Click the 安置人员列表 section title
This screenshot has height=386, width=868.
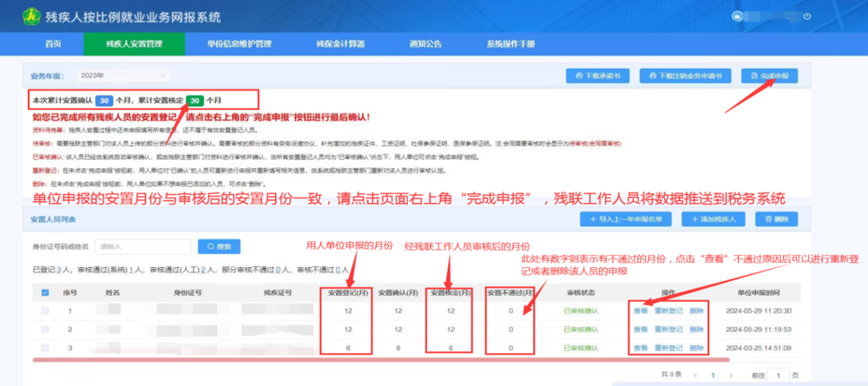coord(53,219)
